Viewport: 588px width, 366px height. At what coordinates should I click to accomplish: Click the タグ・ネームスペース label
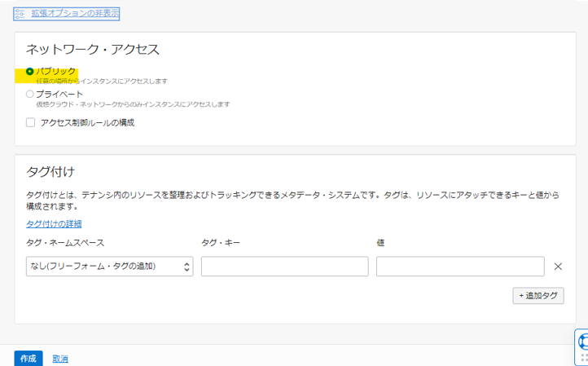click(65, 243)
